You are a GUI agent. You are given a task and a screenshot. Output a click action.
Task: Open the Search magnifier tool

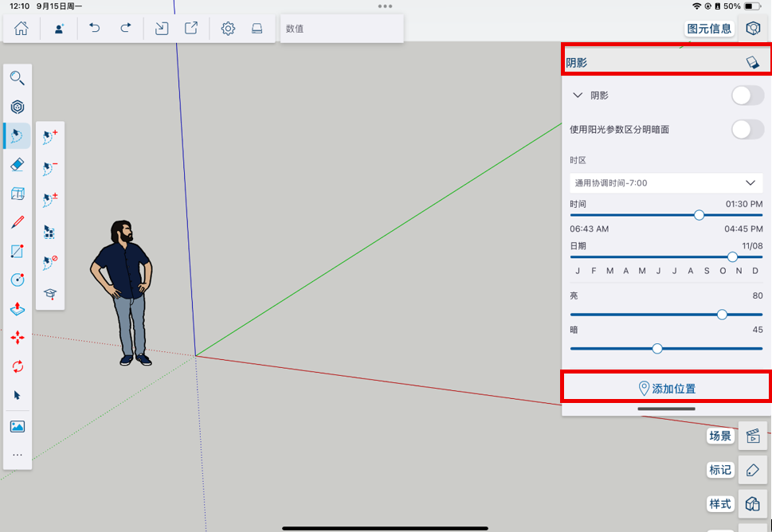pyautogui.click(x=18, y=78)
